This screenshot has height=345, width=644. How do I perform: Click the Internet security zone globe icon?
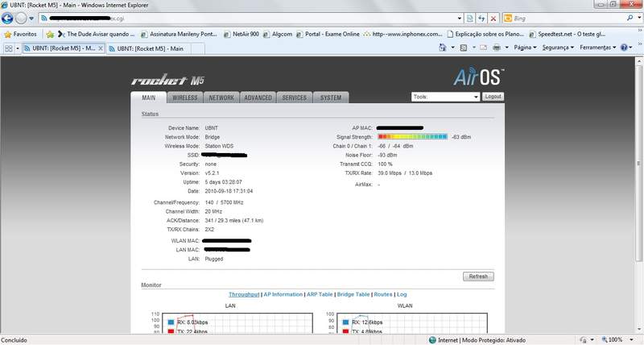point(432,339)
